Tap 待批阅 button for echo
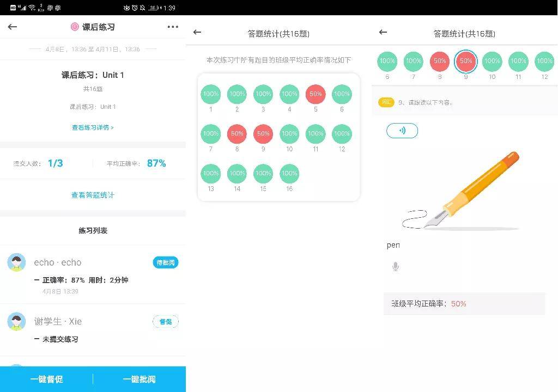The width and height of the screenshot is (558, 392). [166, 262]
